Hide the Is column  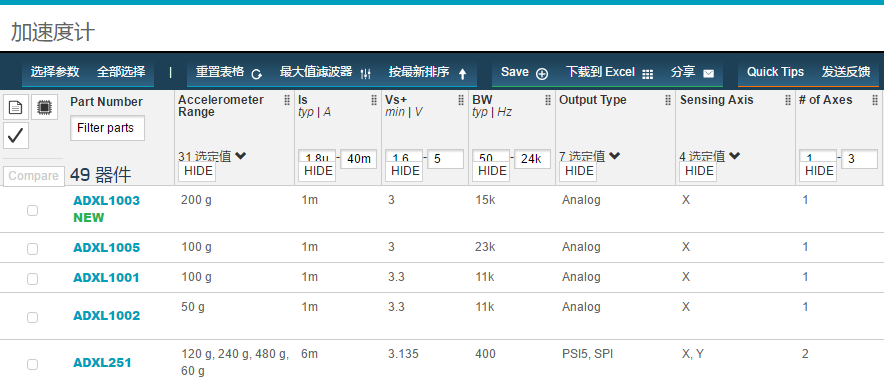[318, 171]
